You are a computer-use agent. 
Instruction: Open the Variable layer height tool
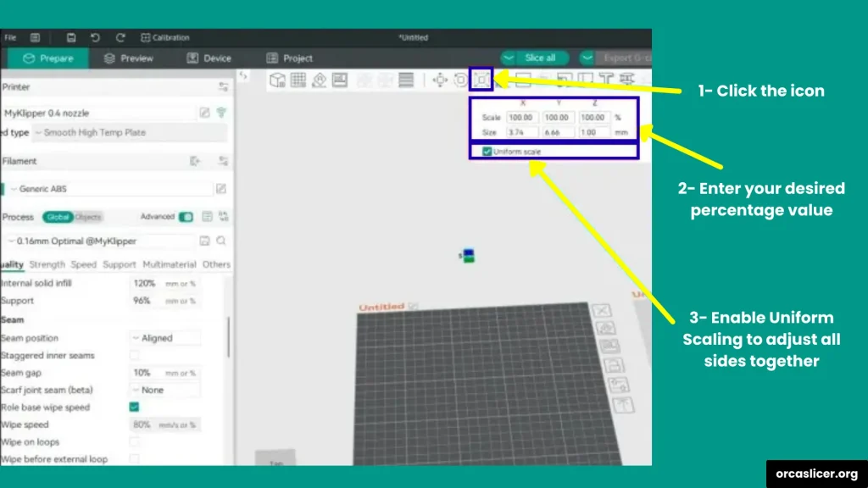click(x=406, y=80)
